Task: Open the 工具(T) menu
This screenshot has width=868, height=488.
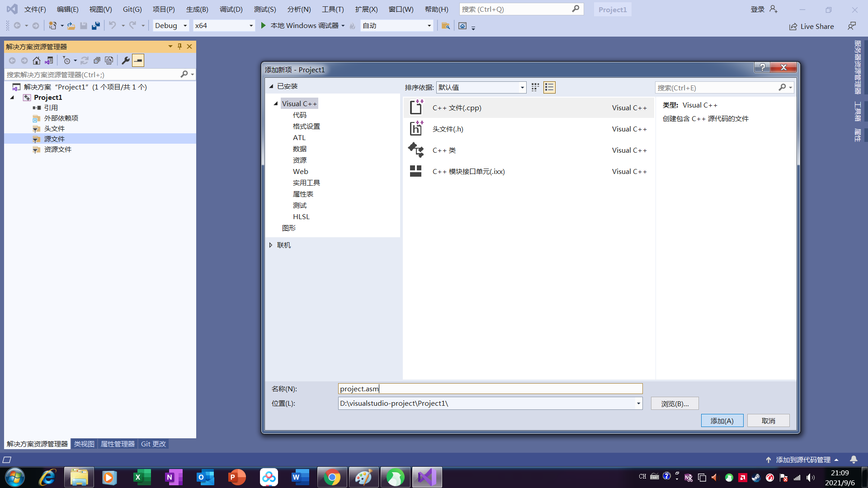Action: (333, 9)
